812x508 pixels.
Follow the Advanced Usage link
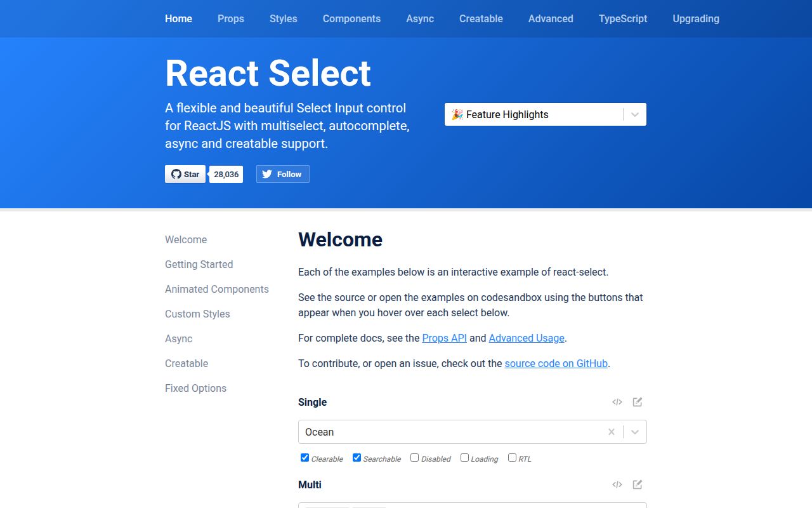coord(527,338)
